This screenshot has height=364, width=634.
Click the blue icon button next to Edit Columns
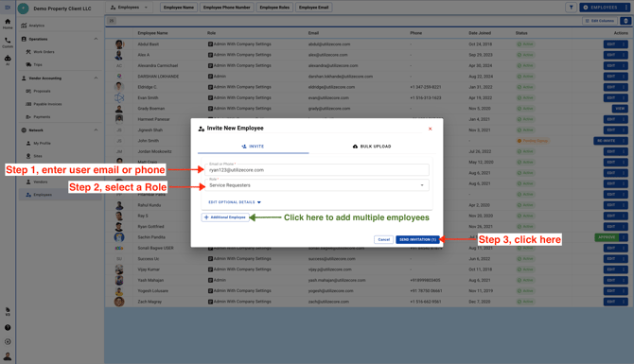625,21
